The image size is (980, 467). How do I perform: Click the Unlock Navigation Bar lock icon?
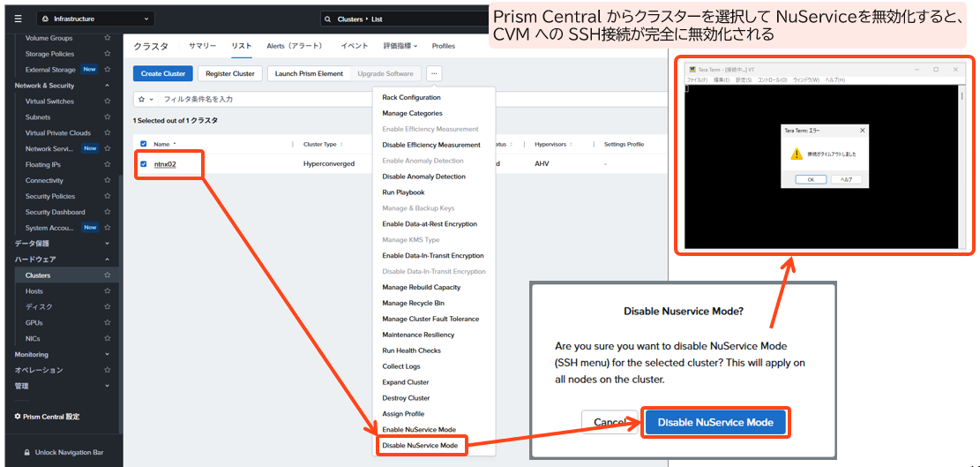(x=26, y=452)
